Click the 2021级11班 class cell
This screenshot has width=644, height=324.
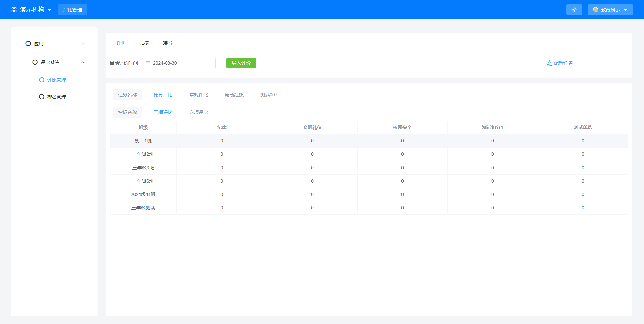click(143, 194)
